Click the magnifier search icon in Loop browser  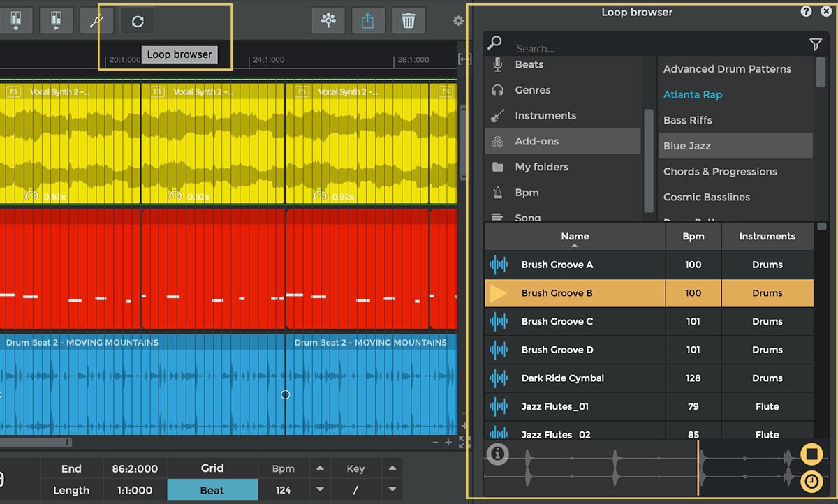(494, 43)
